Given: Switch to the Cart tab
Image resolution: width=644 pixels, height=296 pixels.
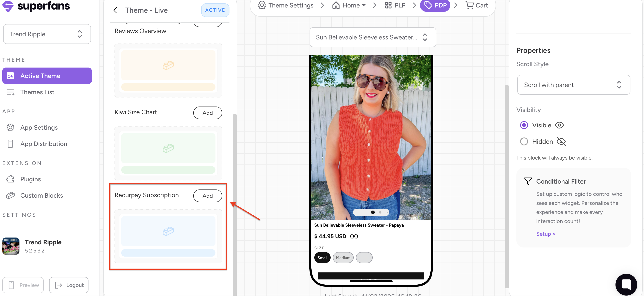Looking at the screenshot, I should coord(477,5).
